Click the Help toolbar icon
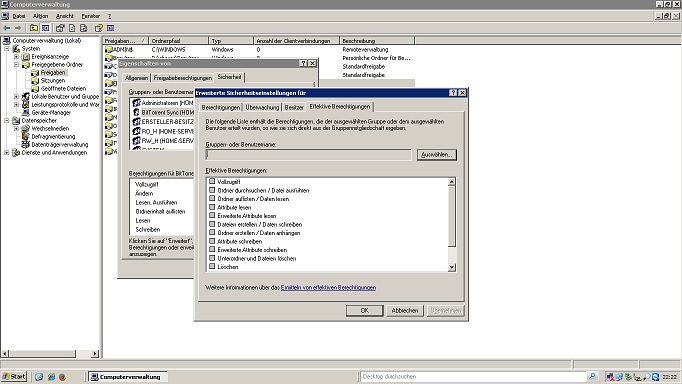The image size is (682, 384). [99, 28]
